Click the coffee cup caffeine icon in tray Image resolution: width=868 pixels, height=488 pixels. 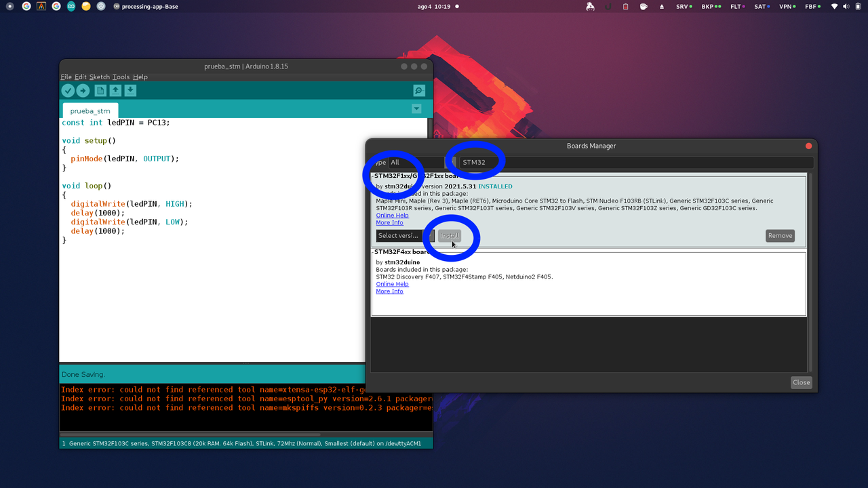point(643,6)
